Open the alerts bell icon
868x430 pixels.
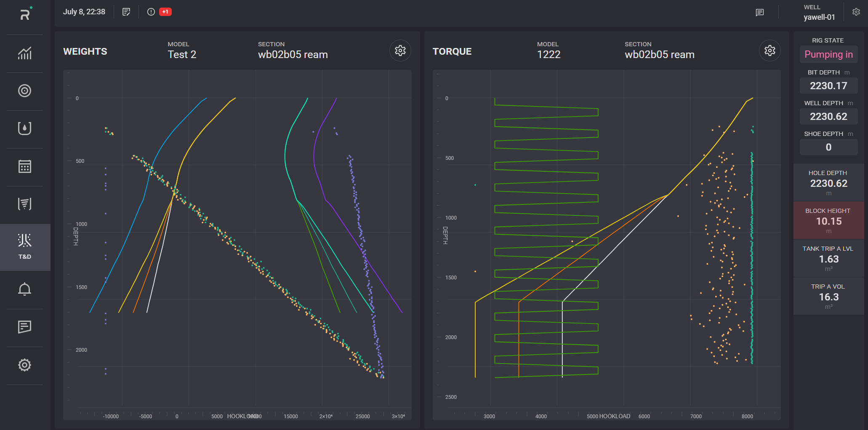25,289
